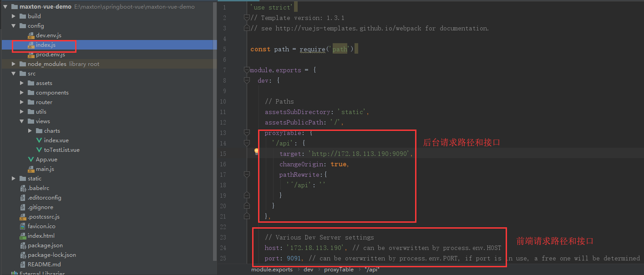Fold the '/api' block at line 14

[247, 143]
